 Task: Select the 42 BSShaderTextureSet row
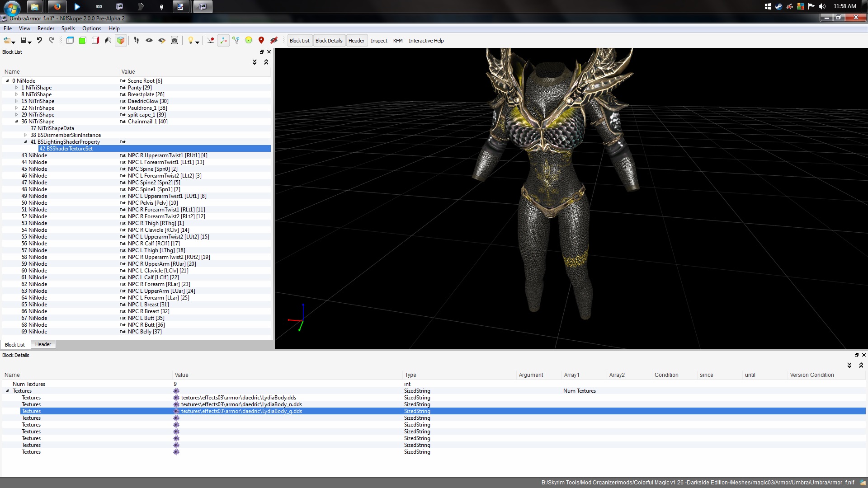point(154,149)
